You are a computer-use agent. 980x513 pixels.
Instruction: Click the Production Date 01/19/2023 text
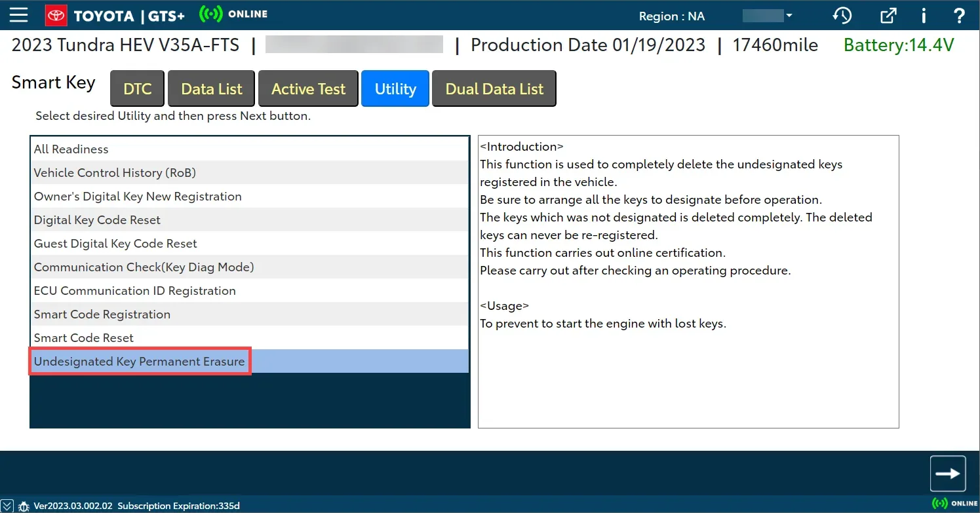(x=588, y=45)
